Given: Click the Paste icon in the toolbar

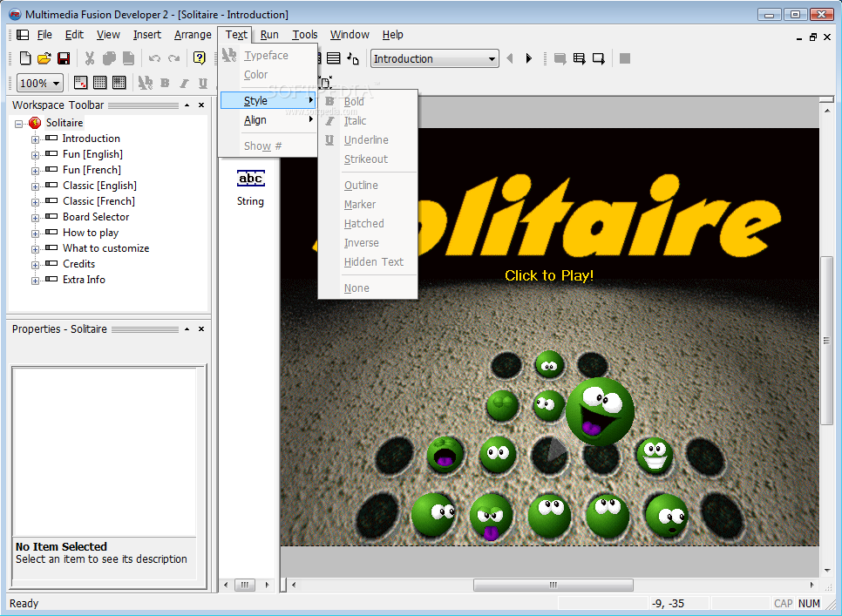Looking at the screenshot, I should 128,58.
